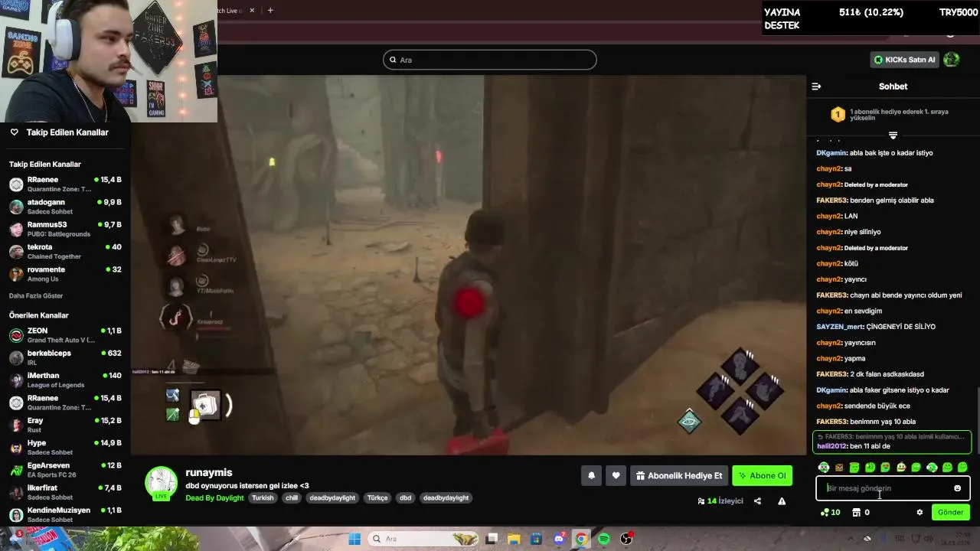Open the Windows Start menu
Image resolution: width=980 pixels, height=551 pixels.
[x=354, y=539]
